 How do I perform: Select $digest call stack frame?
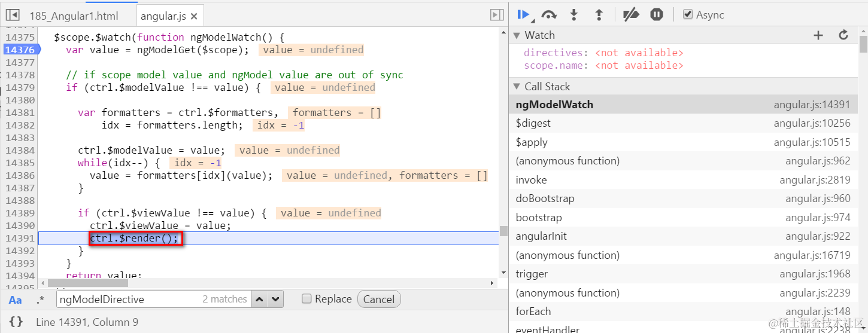[x=683, y=123]
